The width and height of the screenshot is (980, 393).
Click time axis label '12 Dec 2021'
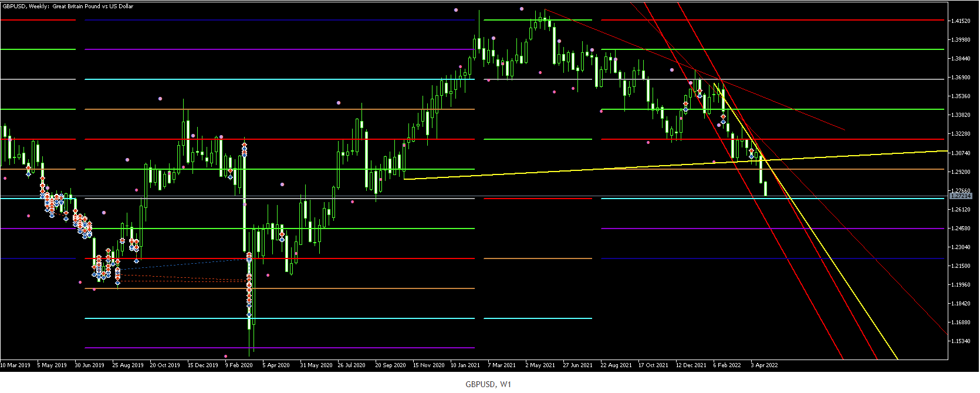pyautogui.click(x=691, y=365)
